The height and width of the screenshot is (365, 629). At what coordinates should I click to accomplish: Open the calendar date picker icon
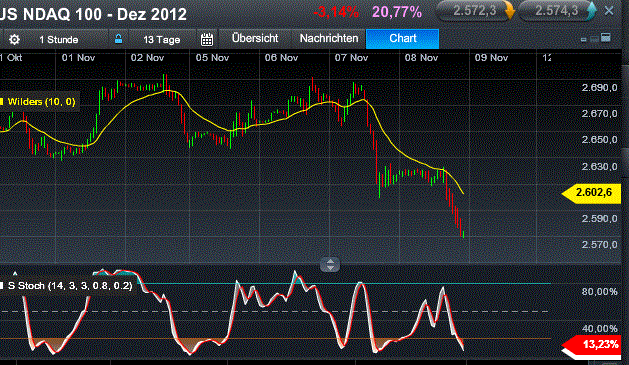207,39
